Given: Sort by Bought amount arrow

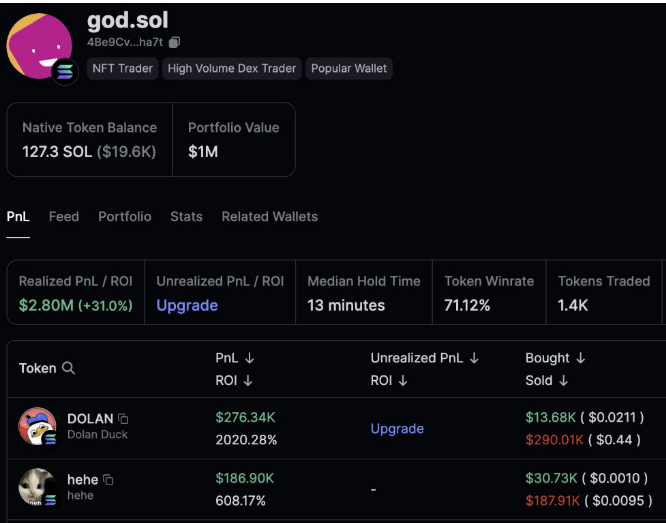Looking at the screenshot, I should coord(580,358).
